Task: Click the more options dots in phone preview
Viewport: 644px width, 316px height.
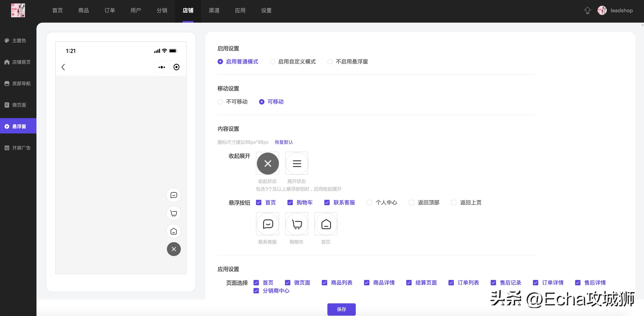Action: (x=162, y=67)
